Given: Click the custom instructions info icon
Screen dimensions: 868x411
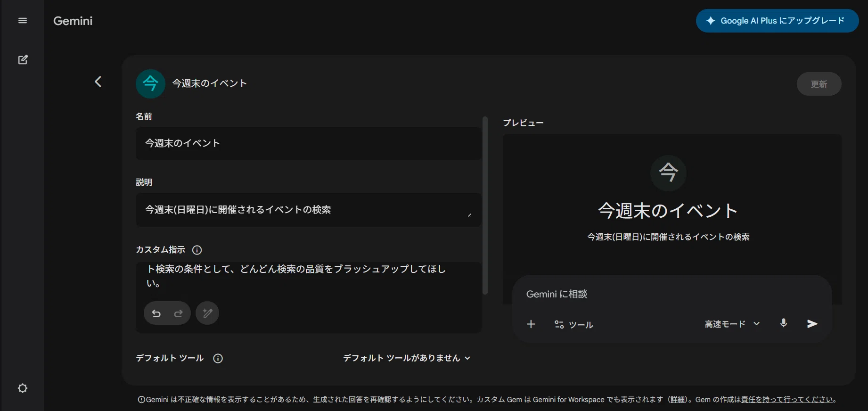Looking at the screenshot, I should click(x=197, y=250).
